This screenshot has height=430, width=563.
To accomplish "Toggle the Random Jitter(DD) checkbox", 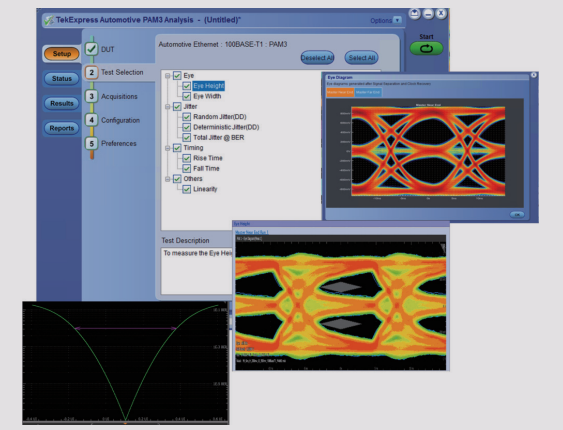I will coord(186,117).
